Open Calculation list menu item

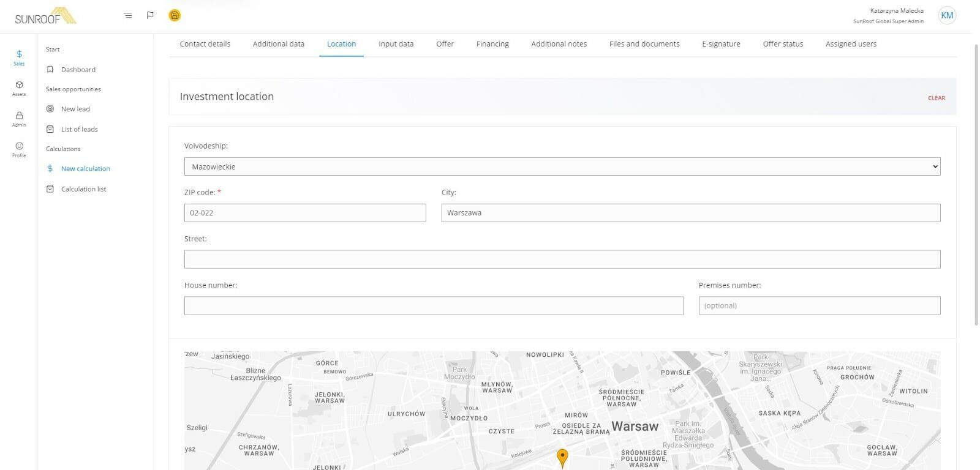pos(83,189)
